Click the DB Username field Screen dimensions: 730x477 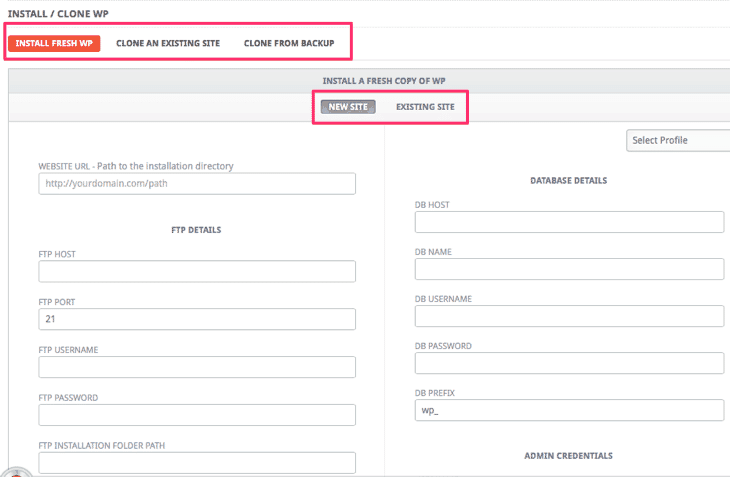[x=569, y=316]
